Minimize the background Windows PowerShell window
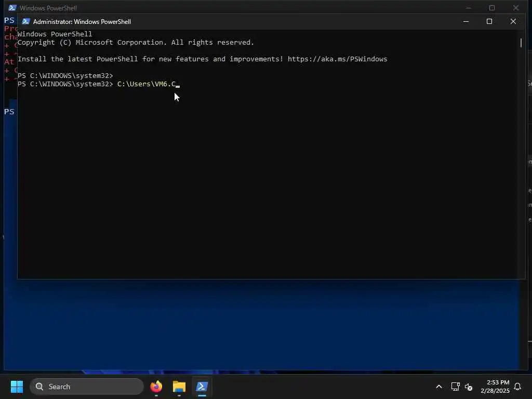This screenshot has width=532, height=399. (468, 7)
